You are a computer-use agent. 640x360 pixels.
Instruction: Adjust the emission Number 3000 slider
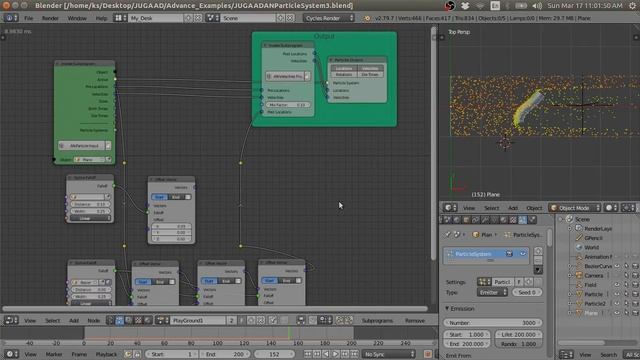pos(493,322)
